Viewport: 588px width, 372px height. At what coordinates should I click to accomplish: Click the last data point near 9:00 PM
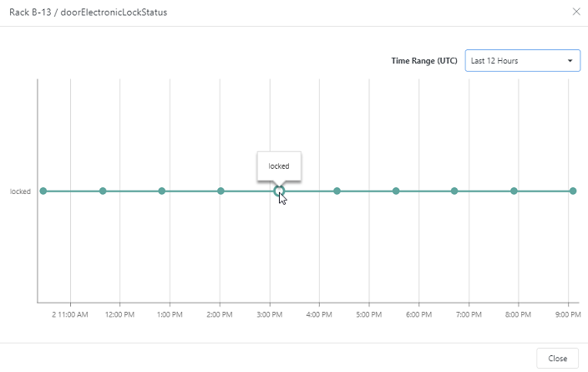point(573,191)
